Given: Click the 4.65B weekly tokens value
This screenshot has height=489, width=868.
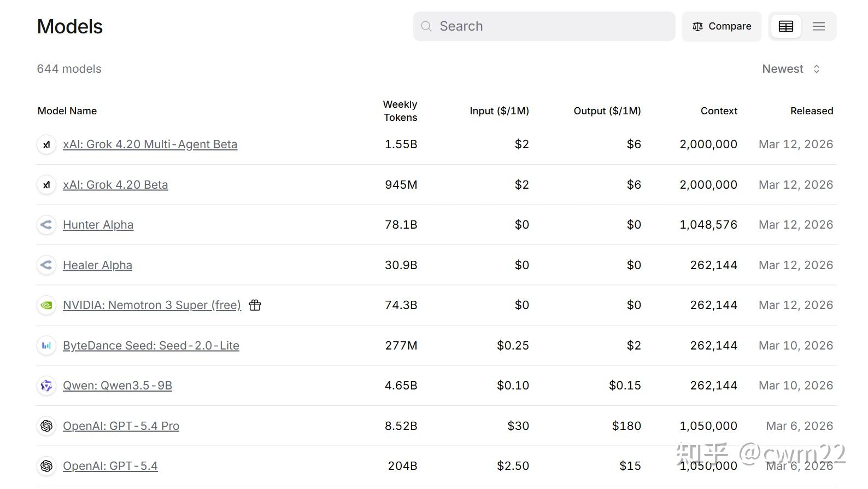Looking at the screenshot, I should coord(401,386).
